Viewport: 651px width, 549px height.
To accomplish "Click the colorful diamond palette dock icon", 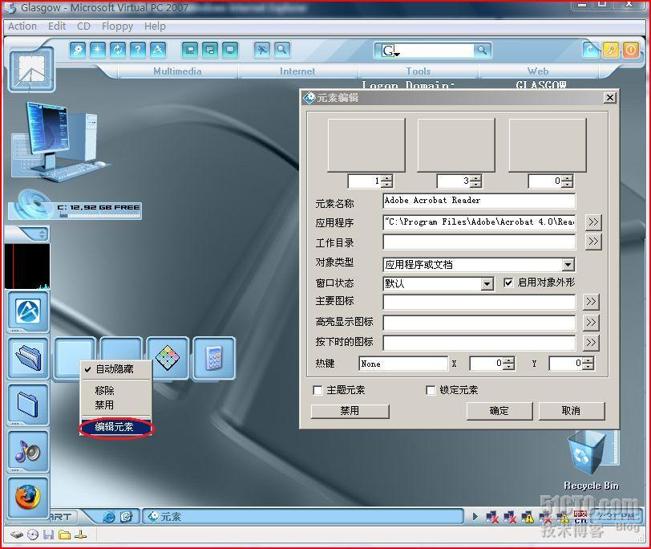I will pos(168,358).
